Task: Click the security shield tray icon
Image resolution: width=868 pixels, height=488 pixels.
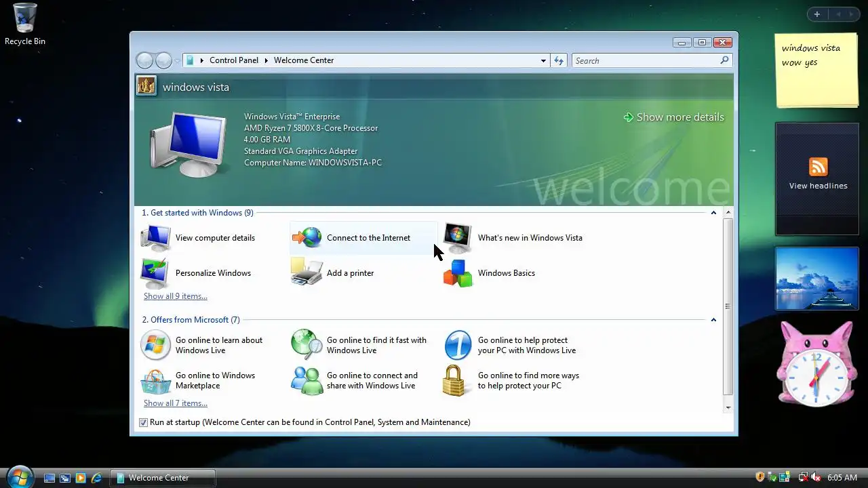Action: click(760, 477)
